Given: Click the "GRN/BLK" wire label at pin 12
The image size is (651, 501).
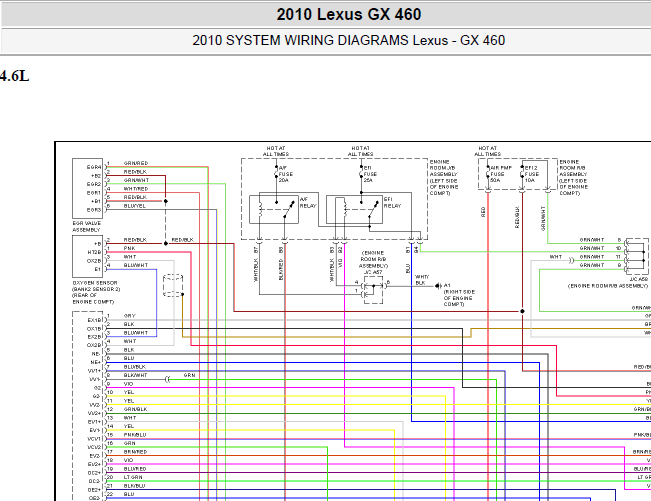Looking at the screenshot, I should (135, 409).
